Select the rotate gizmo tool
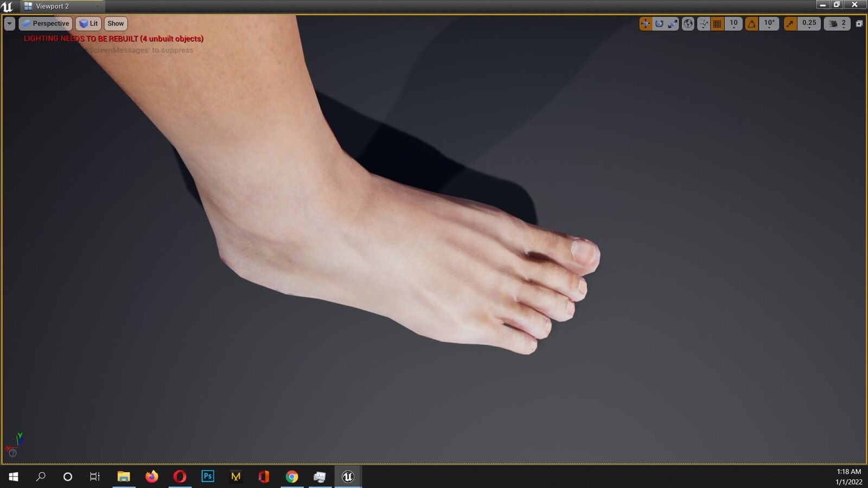The height and width of the screenshot is (488, 868). [659, 23]
